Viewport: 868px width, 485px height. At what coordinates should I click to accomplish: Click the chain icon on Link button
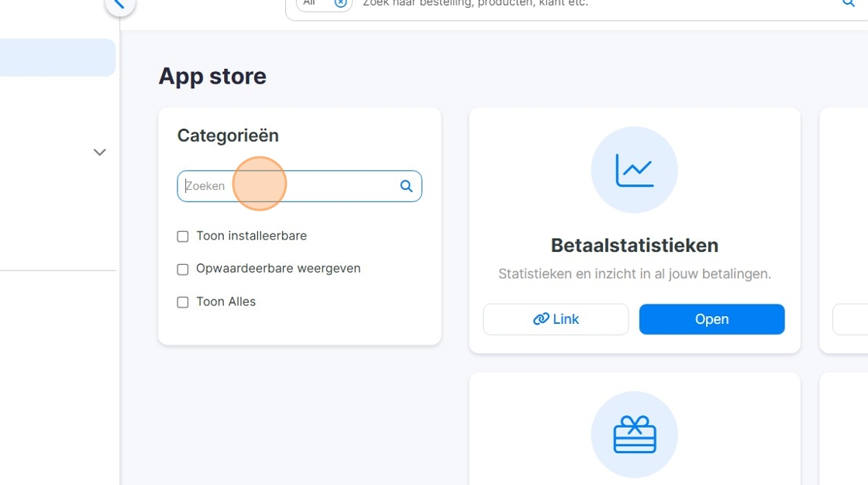coord(541,319)
